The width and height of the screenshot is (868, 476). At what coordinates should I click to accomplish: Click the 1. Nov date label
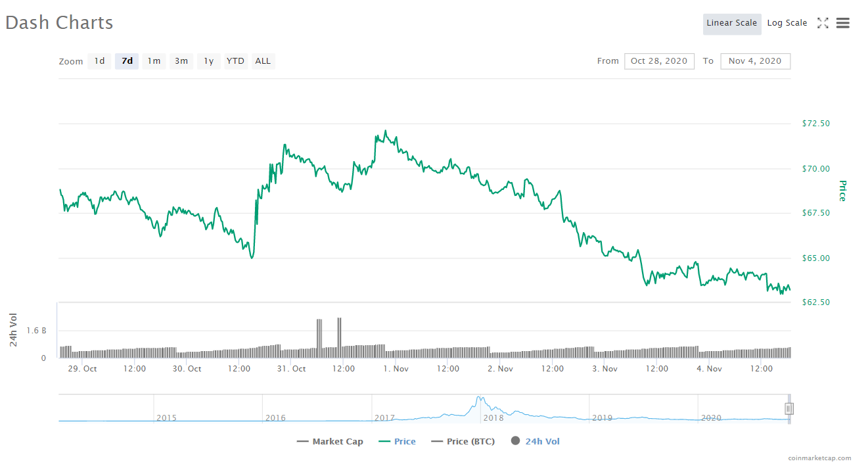[x=396, y=369]
